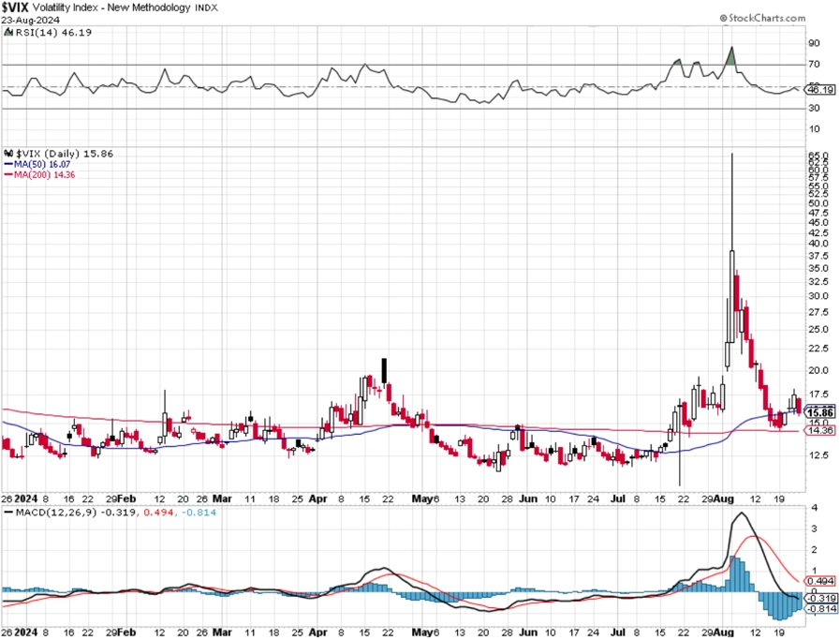The height and width of the screenshot is (640, 840).
Task: Click the 14.36 MA(200) value tag
Action: pos(820,430)
